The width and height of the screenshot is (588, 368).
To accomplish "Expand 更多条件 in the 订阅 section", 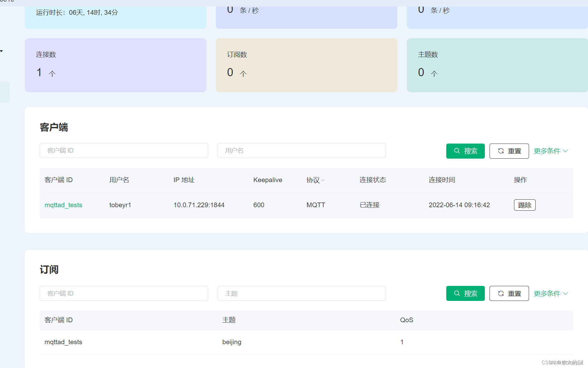I will pos(550,293).
